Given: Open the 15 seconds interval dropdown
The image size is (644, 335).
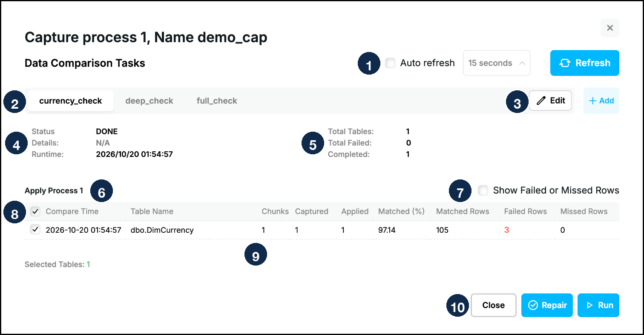Looking at the screenshot, I should point(496,63).
